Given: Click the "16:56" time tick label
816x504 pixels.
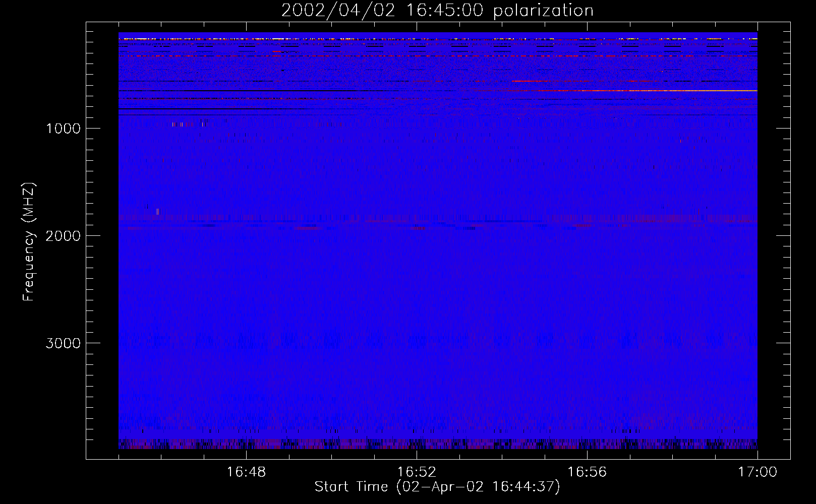Looking at the screenshot, I should [587, 472].
